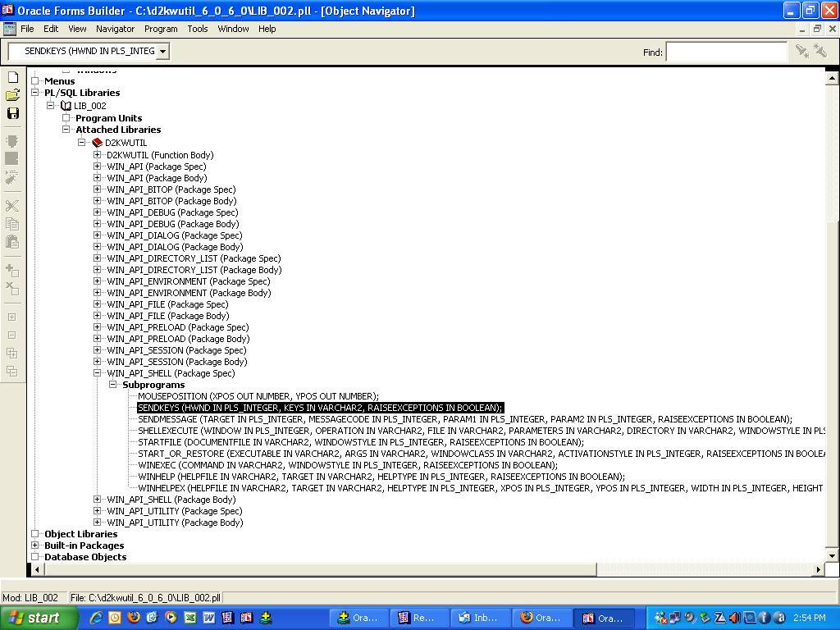This screenshot has width=840, height=630.
Task: Collapse the PL/SQL Libraries node
Action: (35, 93)
